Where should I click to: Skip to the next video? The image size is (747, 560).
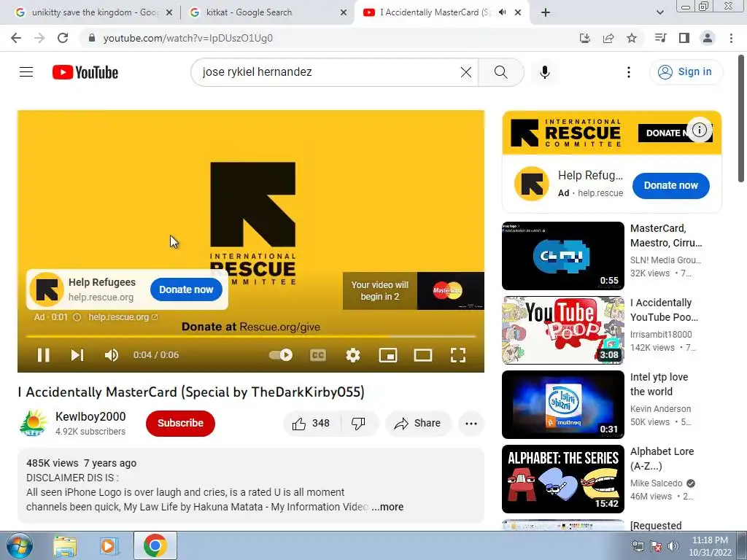click(77, 355)
